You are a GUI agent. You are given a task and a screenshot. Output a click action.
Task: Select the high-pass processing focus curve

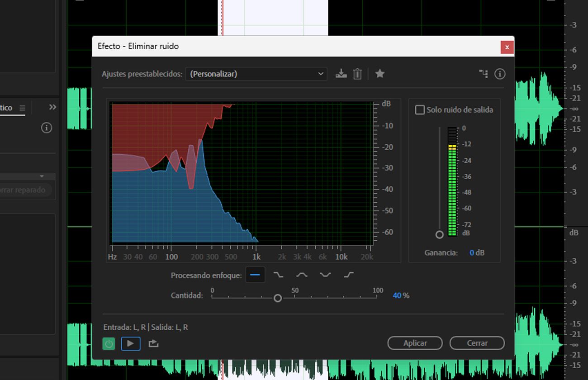coord(348,274)
